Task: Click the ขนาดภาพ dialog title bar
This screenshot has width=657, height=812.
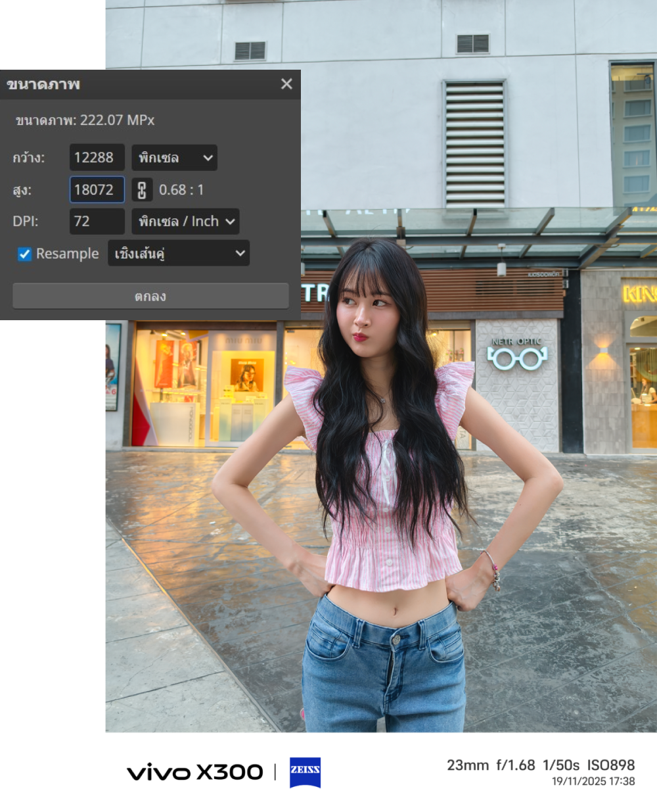Action: (131, 84)
